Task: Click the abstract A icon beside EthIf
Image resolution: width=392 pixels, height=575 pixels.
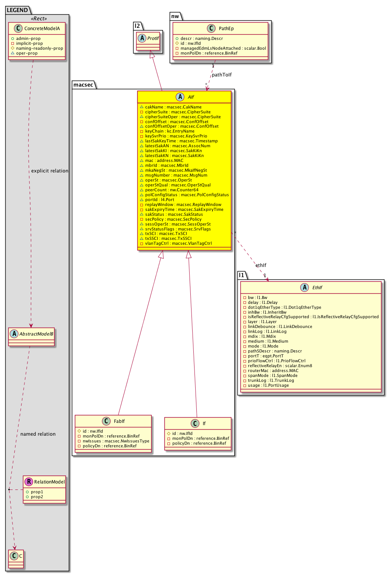Action: [305, 287]
